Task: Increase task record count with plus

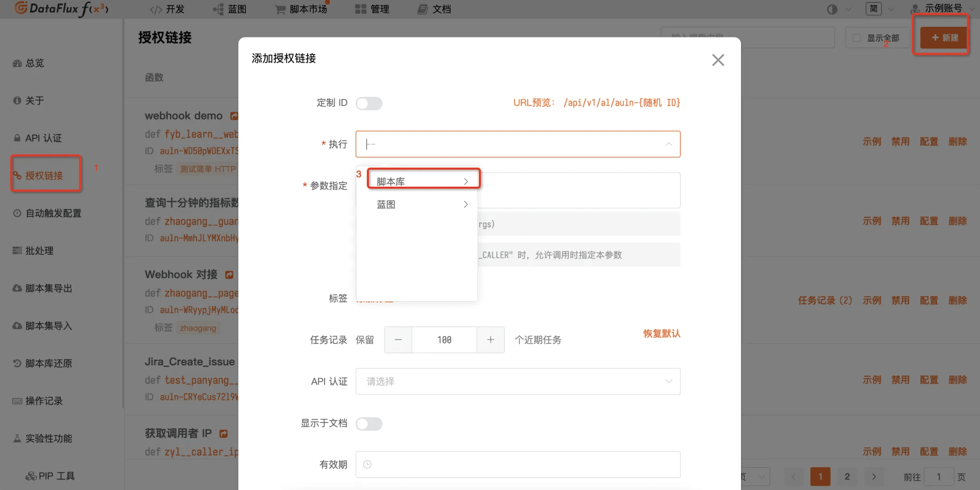Action: click(490, 340)
